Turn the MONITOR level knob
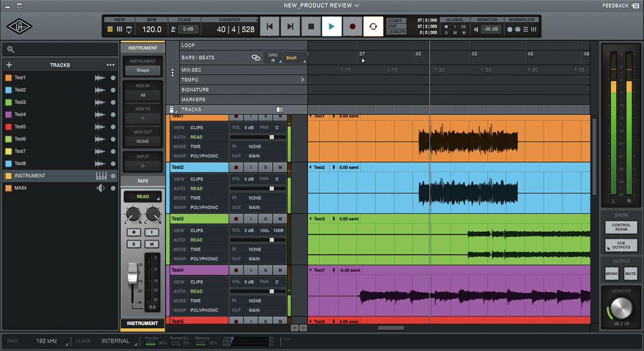 pyautogui.click(x=620, y=308)
